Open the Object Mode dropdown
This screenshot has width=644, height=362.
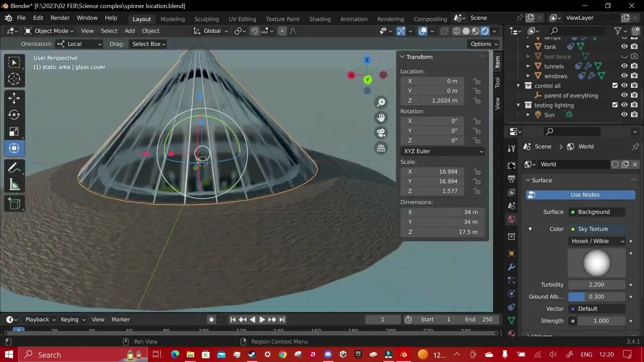tap(49, 31)
